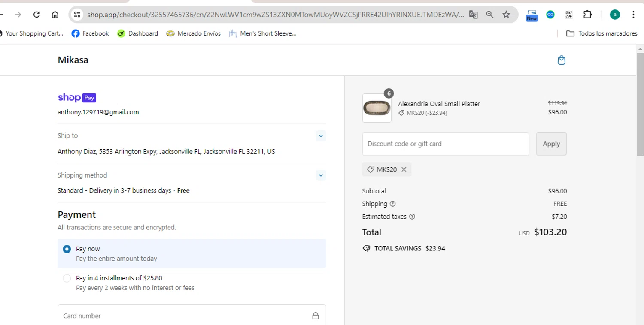Click the Apply discount button

coord(551,144)
